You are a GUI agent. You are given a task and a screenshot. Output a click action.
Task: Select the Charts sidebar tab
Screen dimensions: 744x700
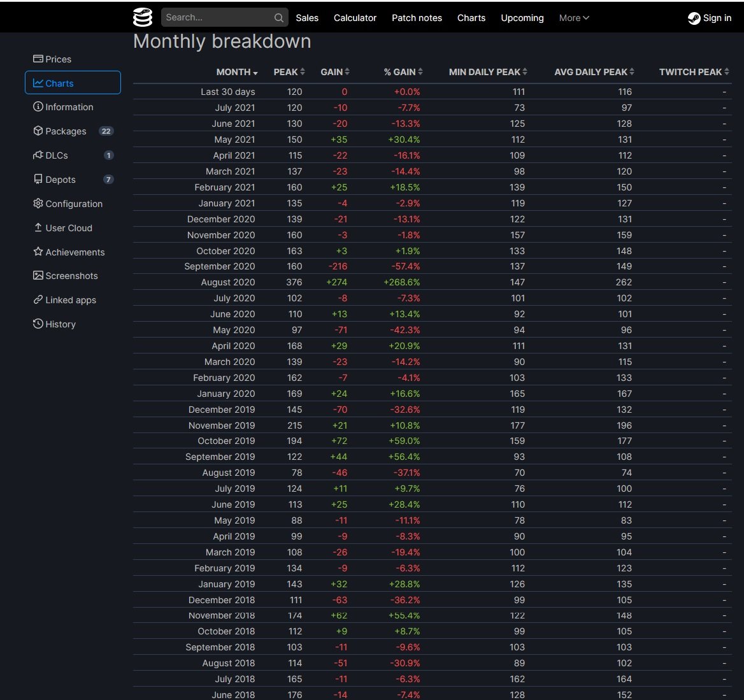pos(73,83)
